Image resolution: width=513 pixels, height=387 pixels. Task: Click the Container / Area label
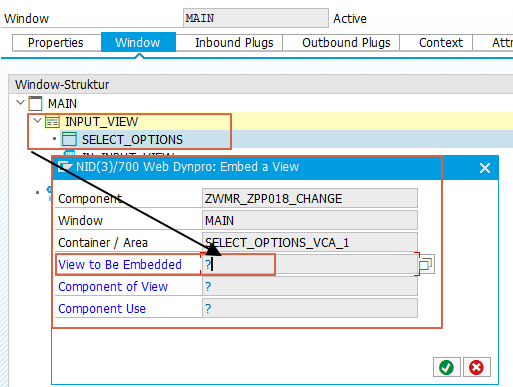click(103, 243)
